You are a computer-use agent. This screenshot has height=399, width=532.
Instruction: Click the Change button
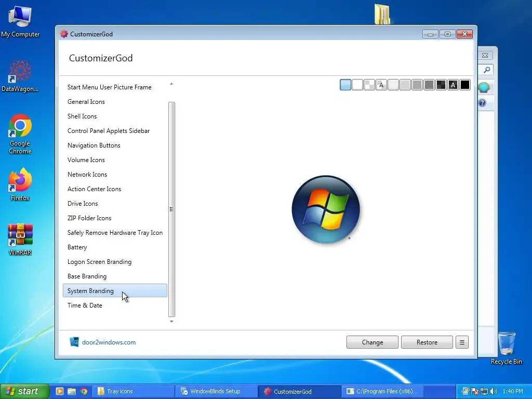372,342
